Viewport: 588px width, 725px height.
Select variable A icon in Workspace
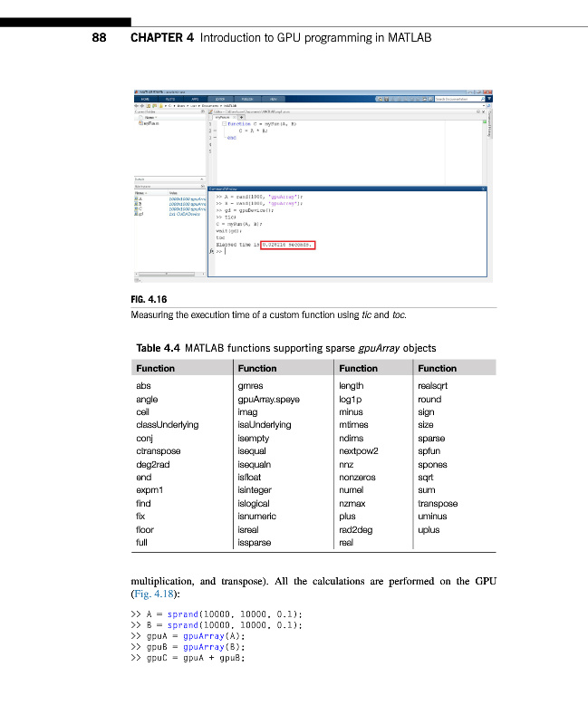(137, 198)
